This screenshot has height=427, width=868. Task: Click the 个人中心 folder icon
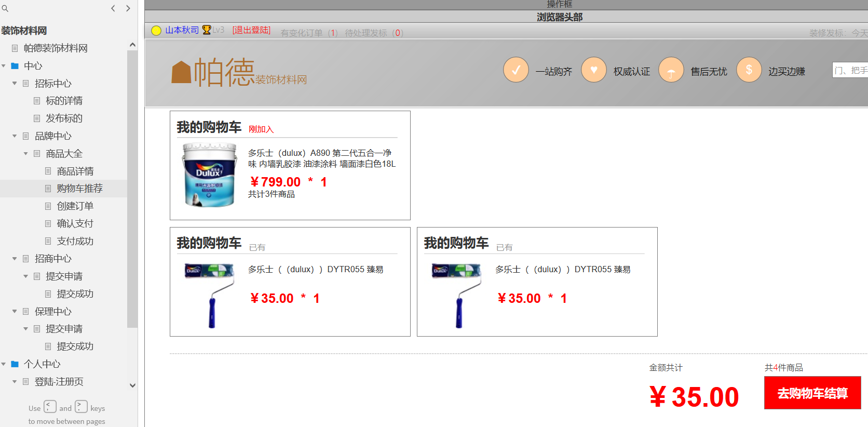(15, 364)
